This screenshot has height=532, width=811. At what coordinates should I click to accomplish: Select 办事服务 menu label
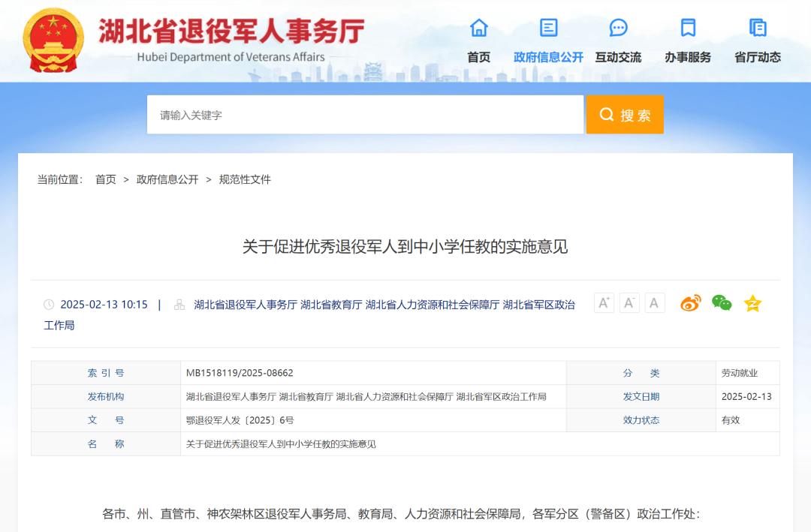(x=688, y=57)
